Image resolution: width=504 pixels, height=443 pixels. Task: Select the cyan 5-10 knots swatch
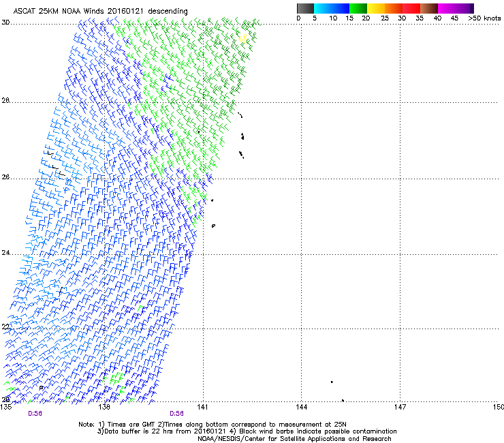click(x=322, y=8)
